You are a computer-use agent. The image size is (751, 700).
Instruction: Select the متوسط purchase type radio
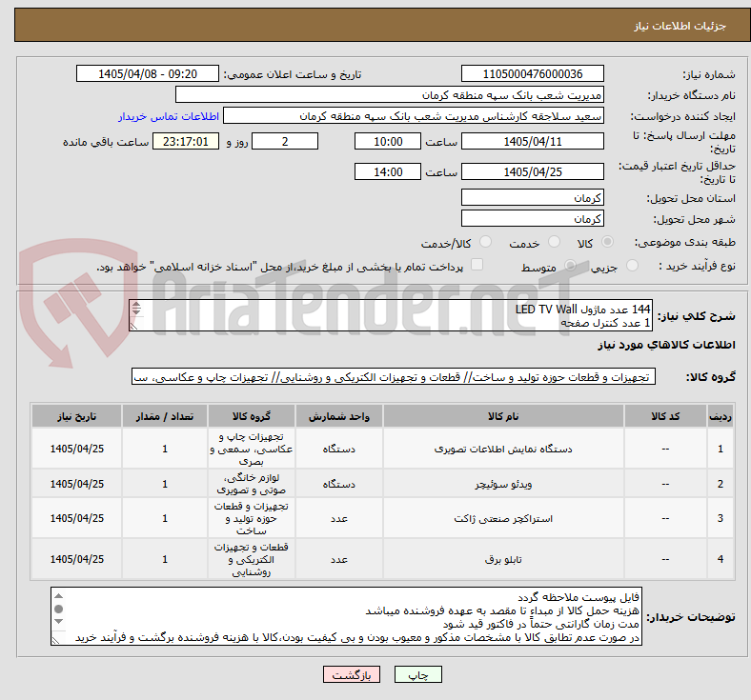coord(570,266)
